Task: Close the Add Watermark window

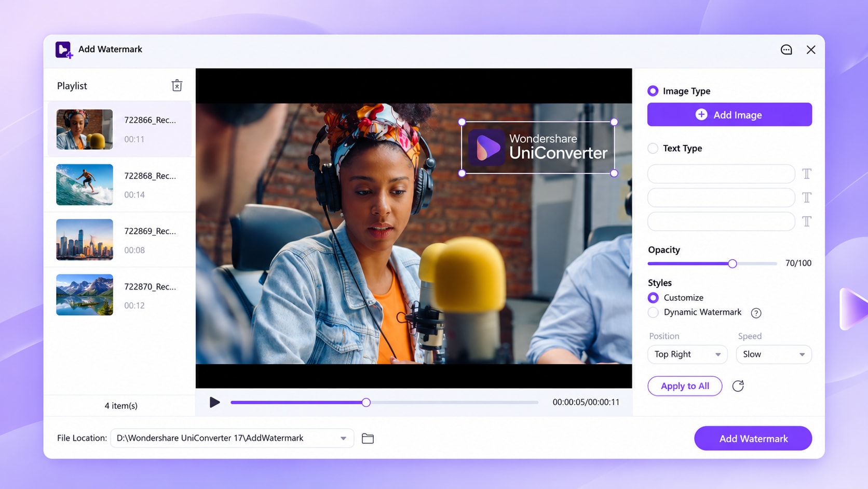Action: pyautogui.click(x=811, y=50)
